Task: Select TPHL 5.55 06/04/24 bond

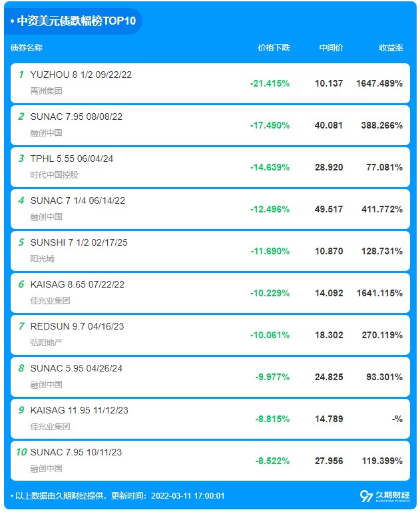Action: click(x=210, y=167)
